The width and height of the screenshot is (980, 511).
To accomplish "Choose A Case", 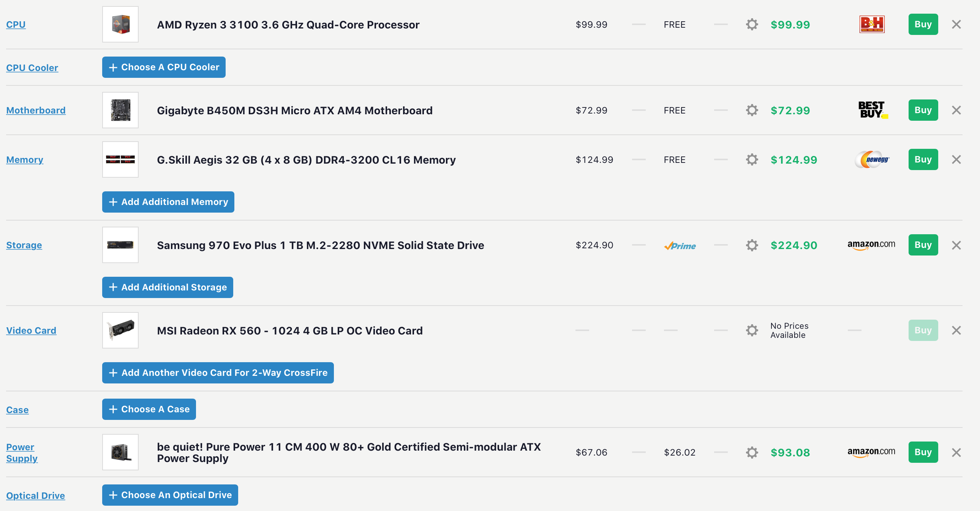I will pyautogui.click(x=149, y=410).
